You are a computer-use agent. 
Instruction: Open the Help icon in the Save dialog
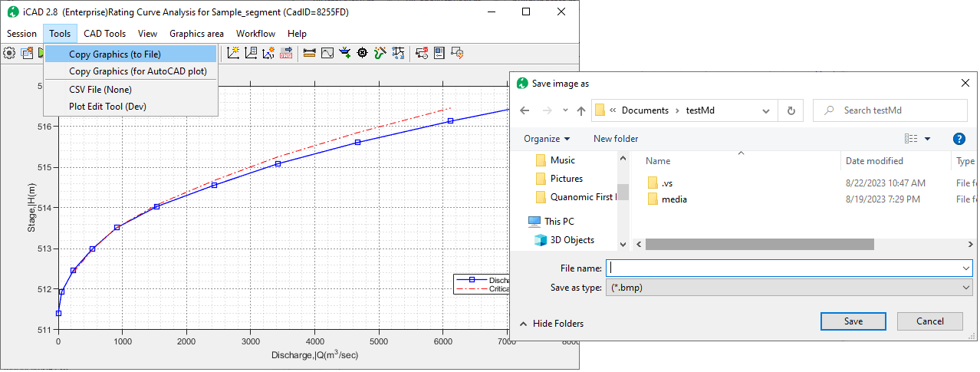click(958, 139)
